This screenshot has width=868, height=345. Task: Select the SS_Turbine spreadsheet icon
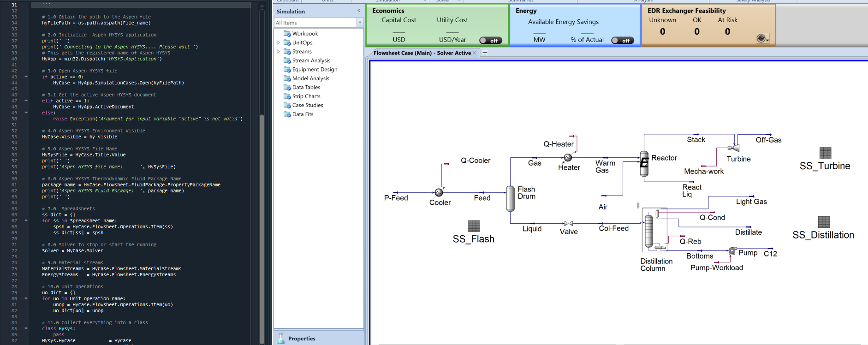pos(825,153)
